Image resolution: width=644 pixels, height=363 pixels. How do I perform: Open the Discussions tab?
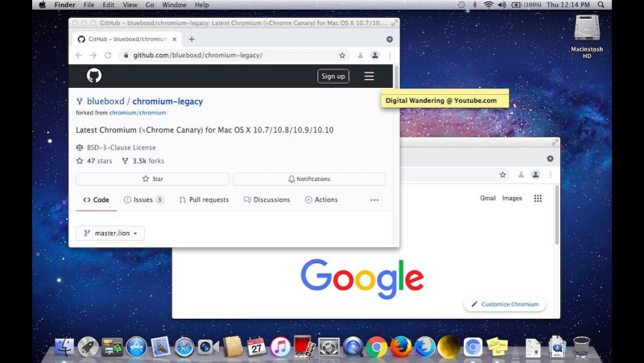pyautogui.click(x=267, y=200)
